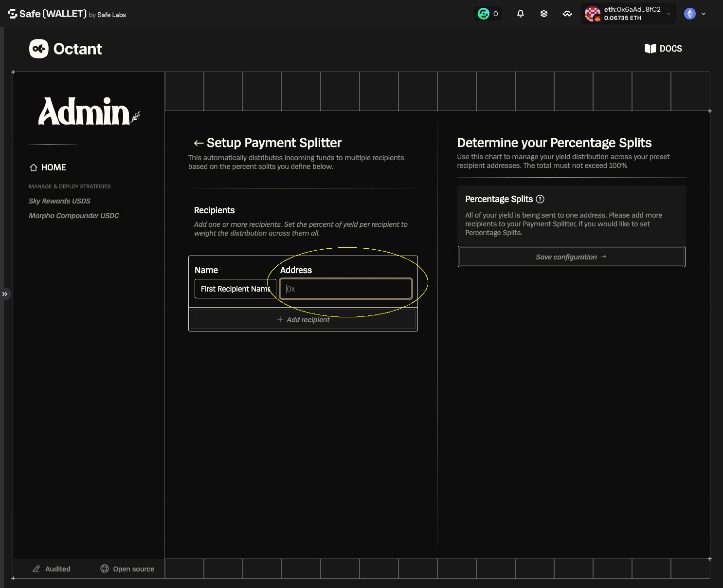Click the Octant brand name
Image resolution: width=723 pixels, height=588 pixels.
pos(77,49)
